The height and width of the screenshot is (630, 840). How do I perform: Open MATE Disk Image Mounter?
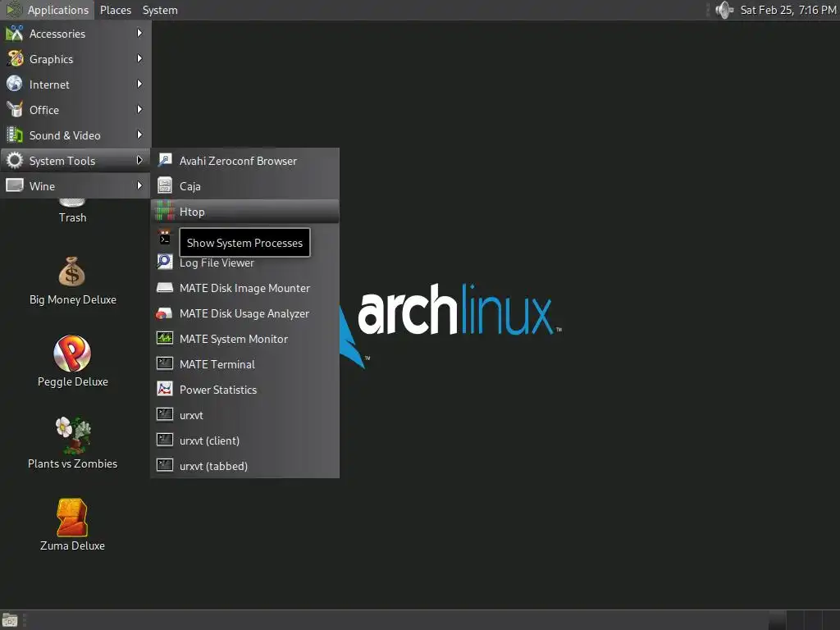(244, 288)
